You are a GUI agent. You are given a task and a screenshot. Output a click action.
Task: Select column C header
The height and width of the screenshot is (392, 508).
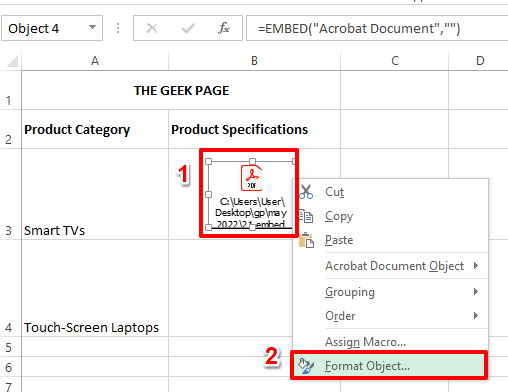tap(395, 61)
